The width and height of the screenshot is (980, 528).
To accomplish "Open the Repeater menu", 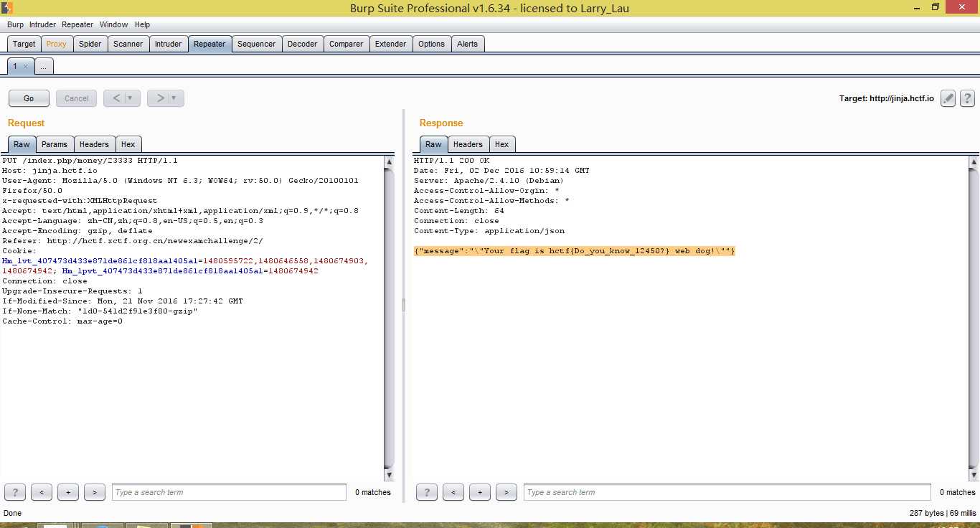I will [77, 24].
